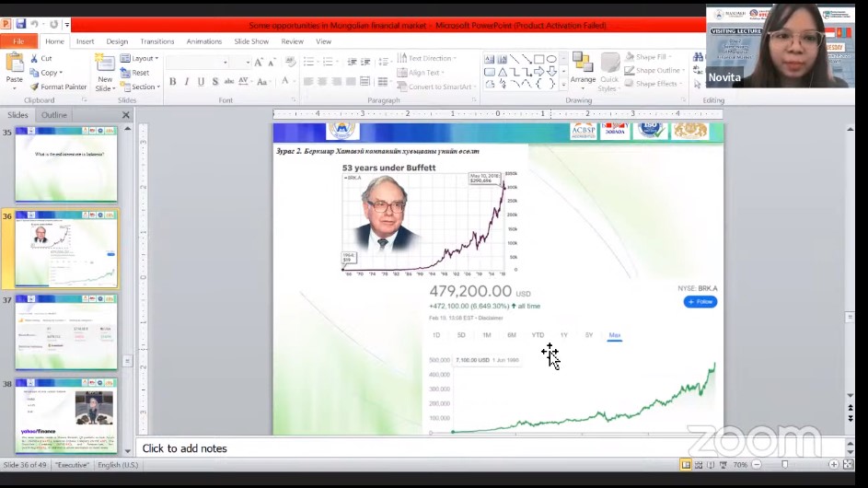Click the Paste icon in Clipboard group

click(15, 64)
